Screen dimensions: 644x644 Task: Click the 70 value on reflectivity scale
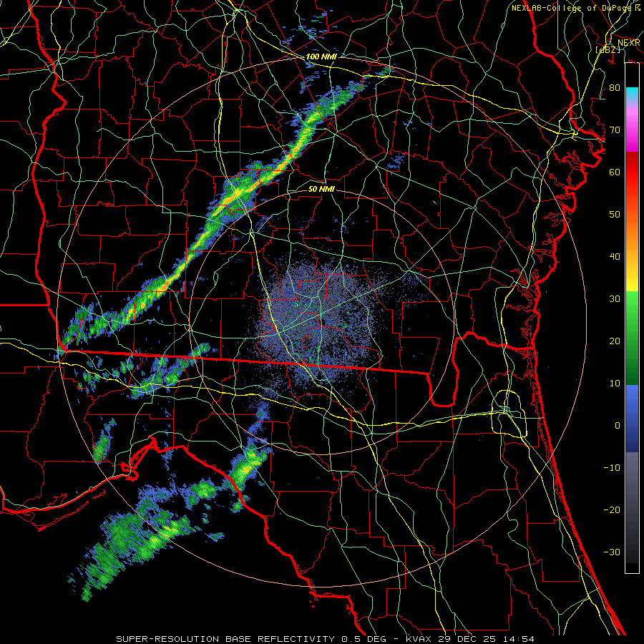point(615,130)
